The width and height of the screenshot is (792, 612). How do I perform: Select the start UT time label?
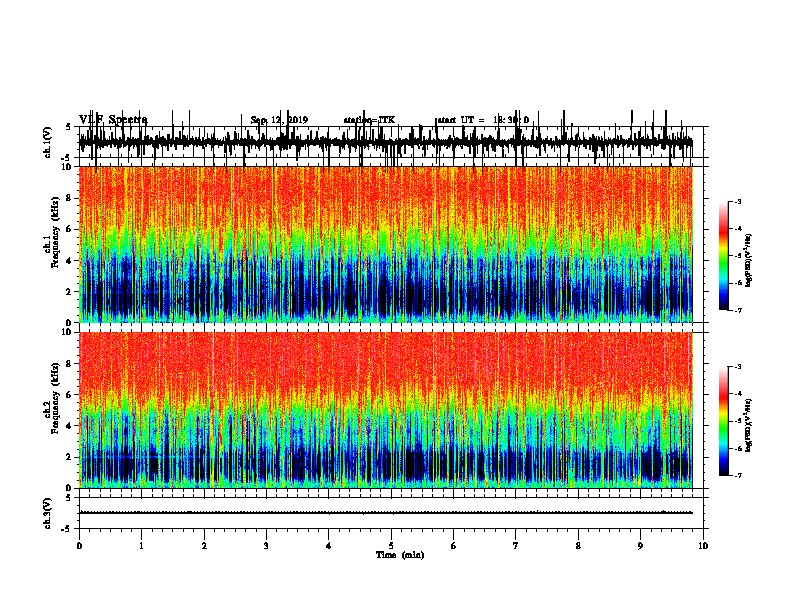click(x=483, y=120)
